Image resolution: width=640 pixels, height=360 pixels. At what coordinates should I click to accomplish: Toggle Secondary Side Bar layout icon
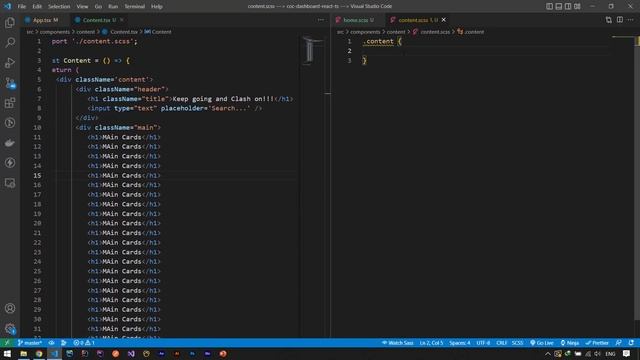coord(568,6)
